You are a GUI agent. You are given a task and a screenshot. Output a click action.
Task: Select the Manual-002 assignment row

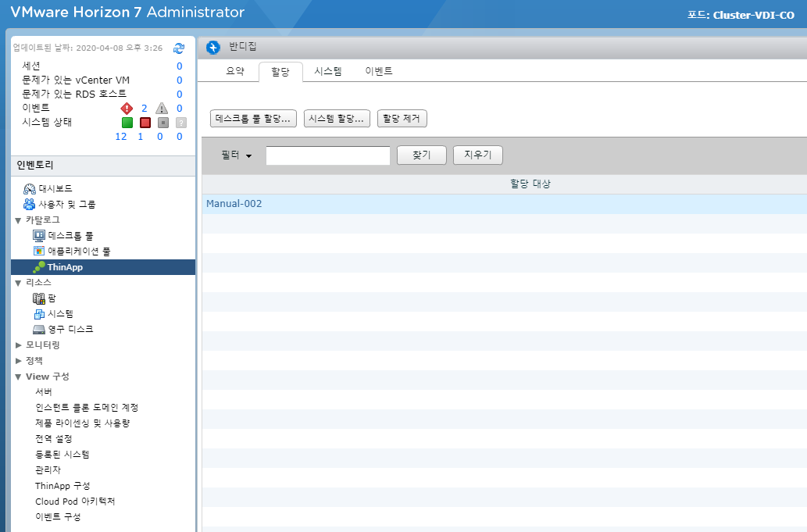click(x=505, y=204)
